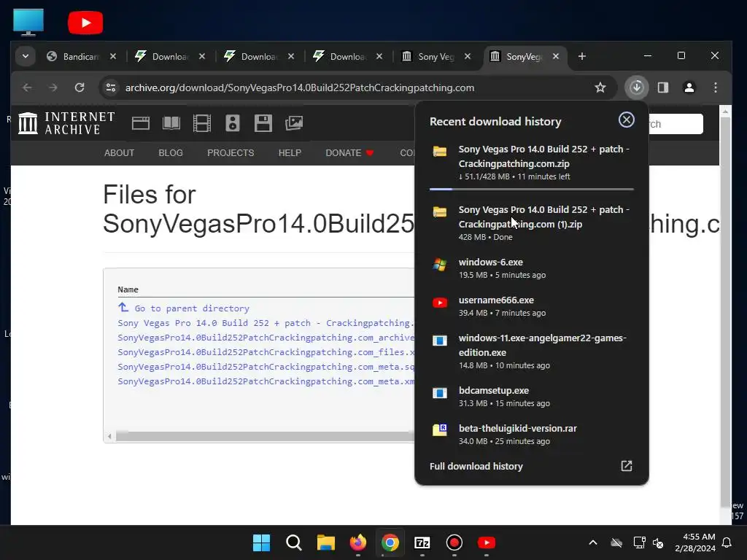Open the YouTube icon on the taskbar

tap(487, 542)
